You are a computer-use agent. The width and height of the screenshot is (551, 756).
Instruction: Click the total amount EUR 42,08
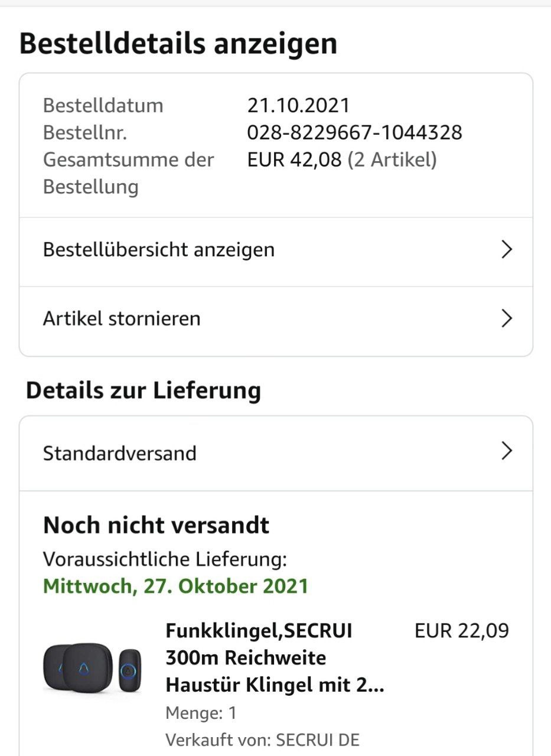(x=294, y=159)
